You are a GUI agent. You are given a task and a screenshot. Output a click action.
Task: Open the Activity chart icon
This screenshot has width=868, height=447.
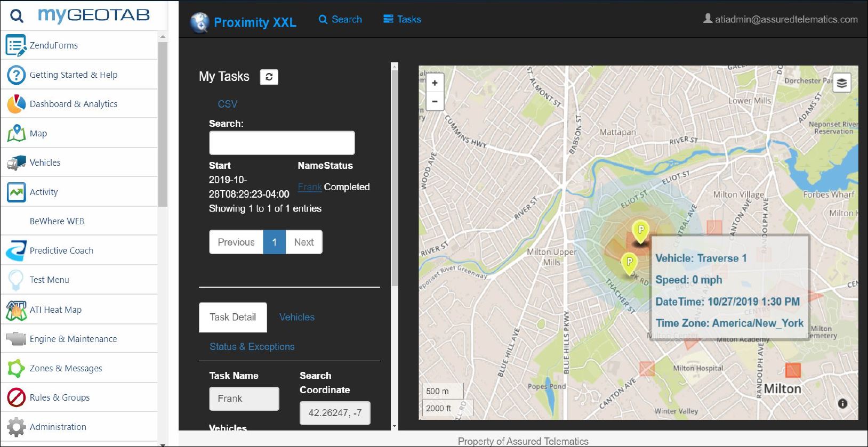point(16,192)
